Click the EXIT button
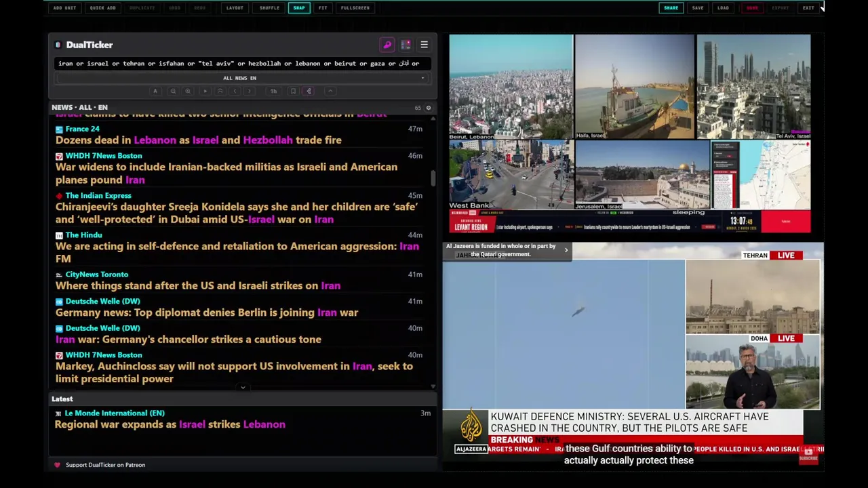This screenshot has height=488, width=868. tap(808, 7)
